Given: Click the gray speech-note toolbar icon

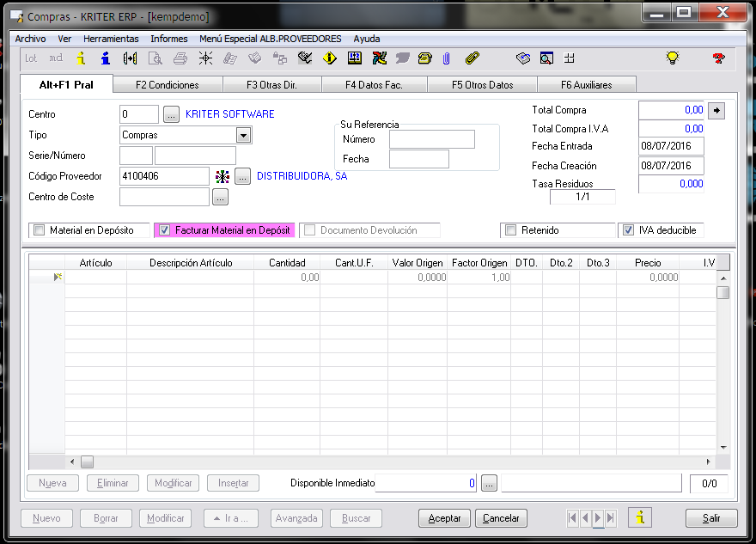Looking at the screenshot, I should [403, 58].
